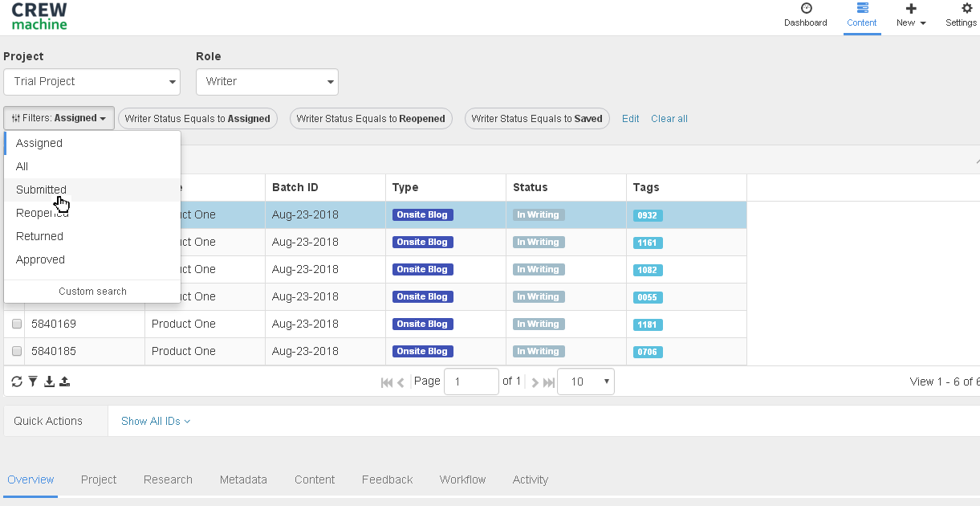980x506 pixels.
Task: Sort by Batch ID column header
Action: pyautogui.click(x=325, y=187)
